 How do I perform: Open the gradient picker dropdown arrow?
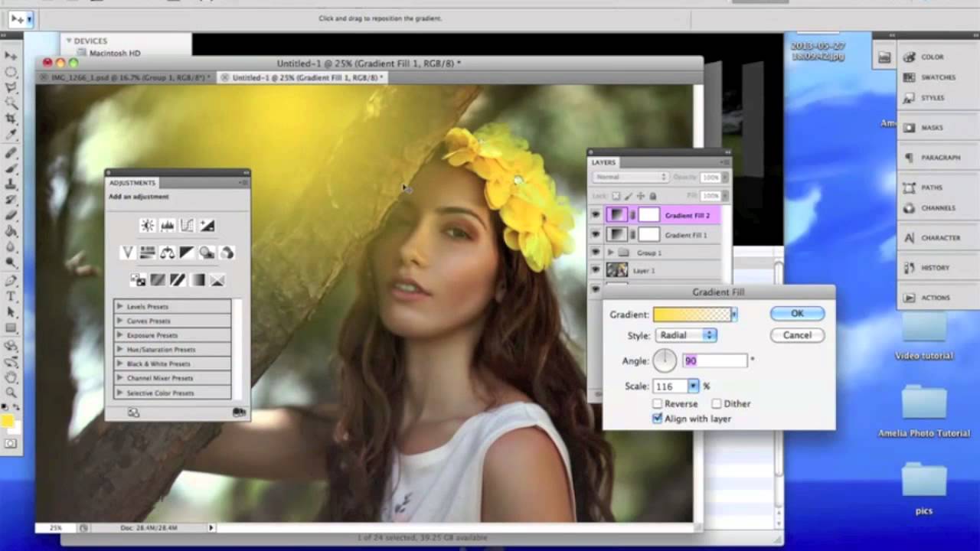coord(734,315)
